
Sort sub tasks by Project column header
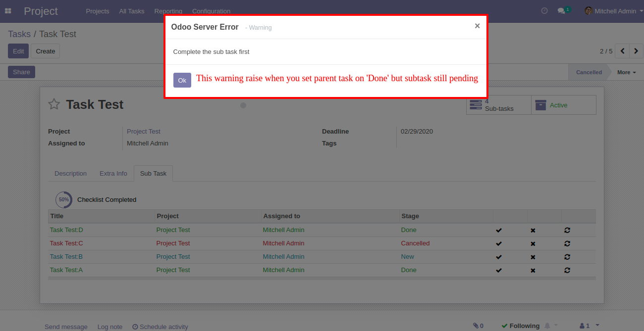pos(208,216)
